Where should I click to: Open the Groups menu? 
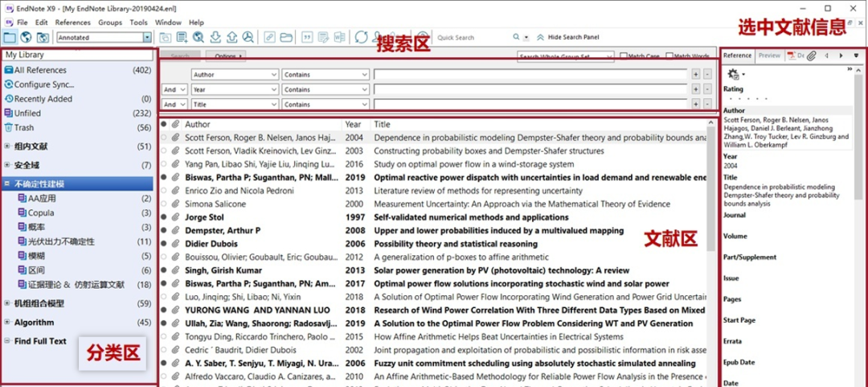click(x=110, y=23)
